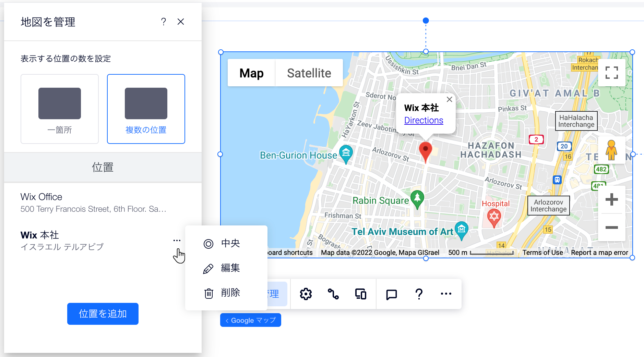Click the Arlozorov Interchange label
The height and width of the screenshot is (357, 644).
click(549, 206)
